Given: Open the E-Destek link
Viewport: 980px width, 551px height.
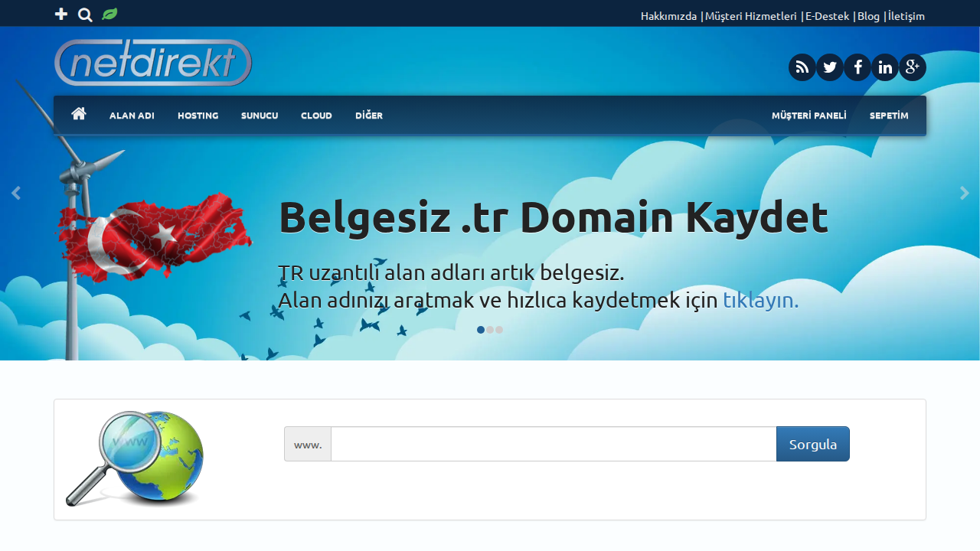Looking at the screenshot, I should pos(827,16).
